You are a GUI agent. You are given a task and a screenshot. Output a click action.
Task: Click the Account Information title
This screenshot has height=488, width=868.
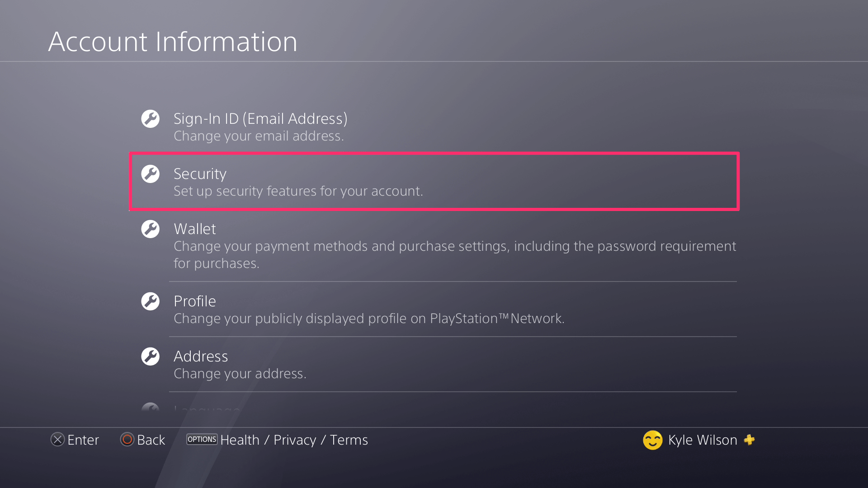[173, 42]
